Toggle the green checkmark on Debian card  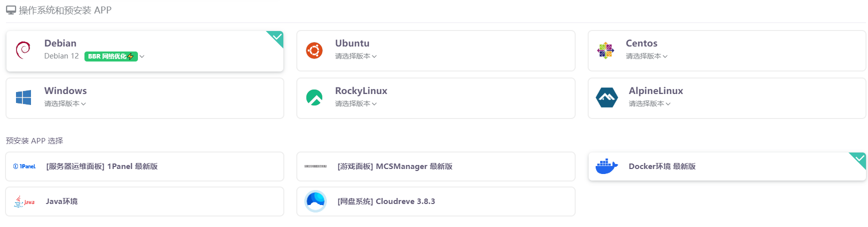coord(277,37)
